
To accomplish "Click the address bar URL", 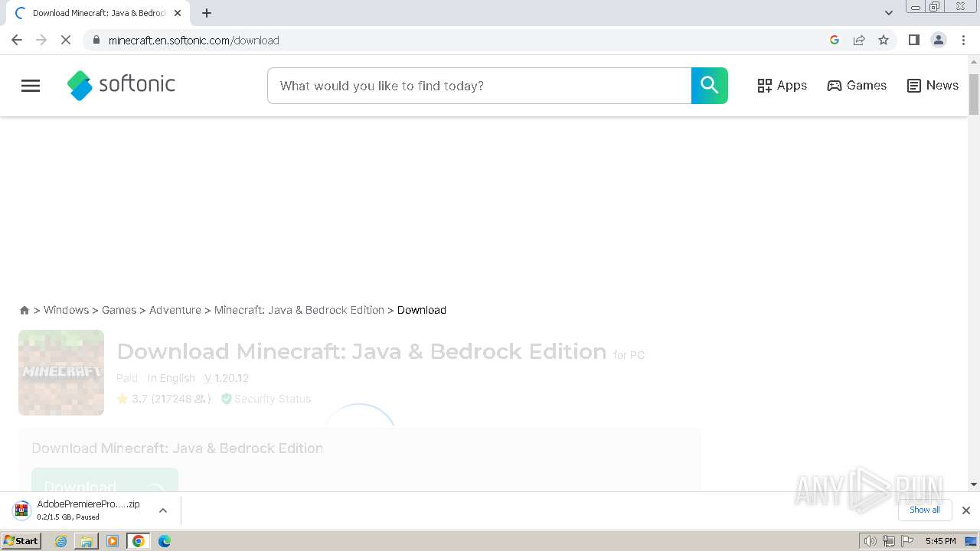I will click(x=194, y=41).
